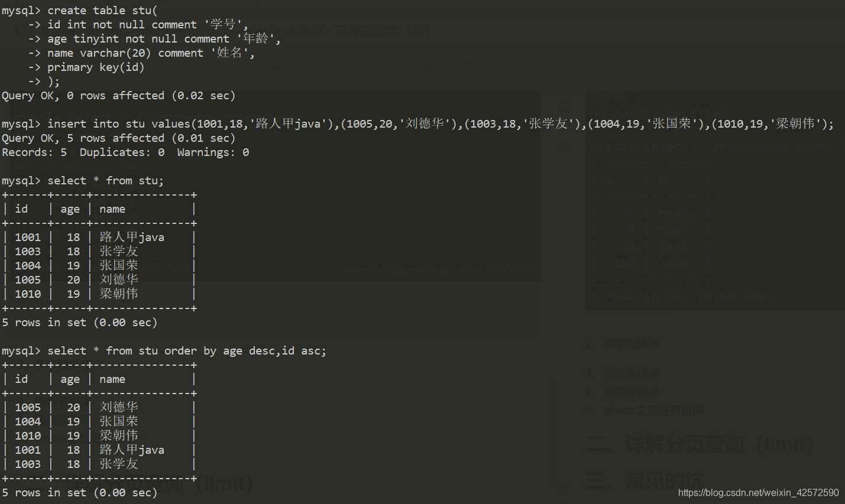Click name '梁朝伟' in sorted result table
The width and height of the screenshot is (845, 504).
click(119, 436)
